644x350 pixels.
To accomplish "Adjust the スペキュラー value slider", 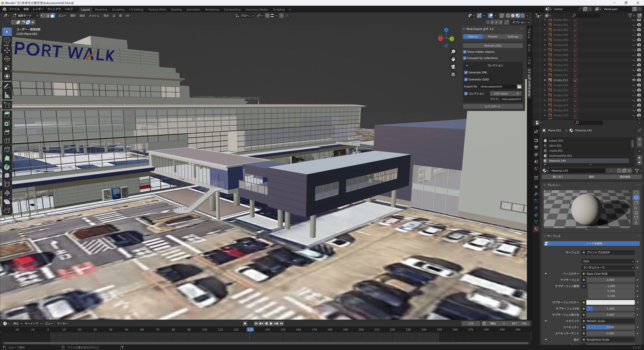I will click(x=610, y=327).
